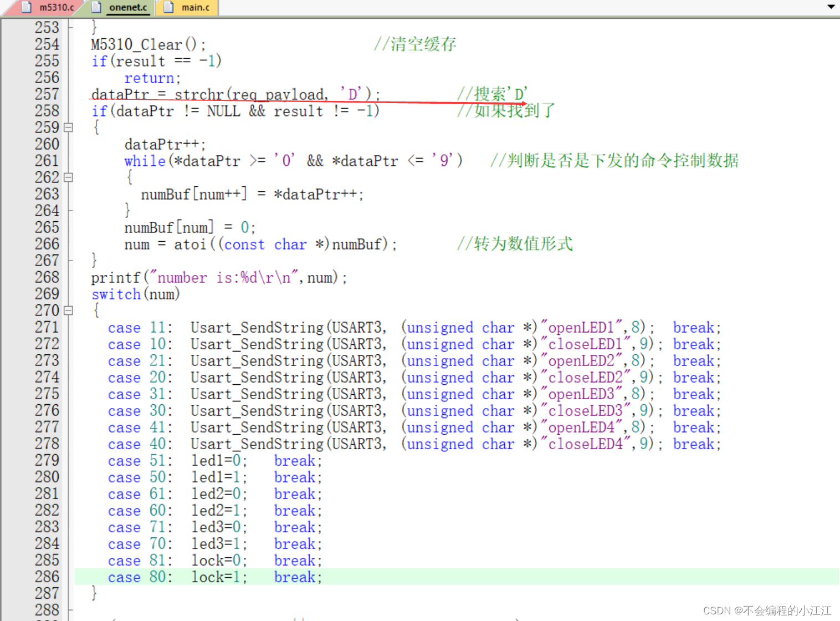Click the strchr function name

(199, 94)
